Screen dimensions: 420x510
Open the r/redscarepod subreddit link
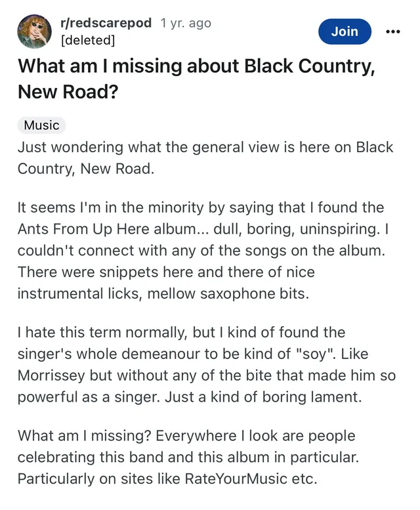(106, 24)
